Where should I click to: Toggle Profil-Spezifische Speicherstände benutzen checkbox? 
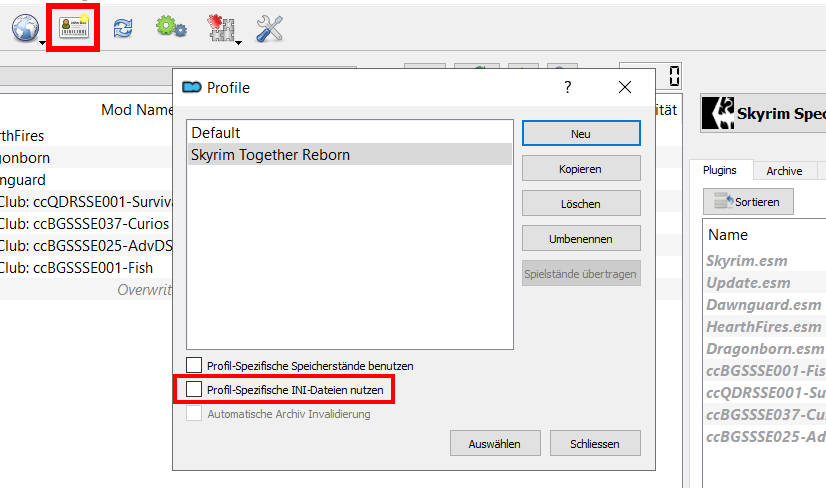[194, 365]
